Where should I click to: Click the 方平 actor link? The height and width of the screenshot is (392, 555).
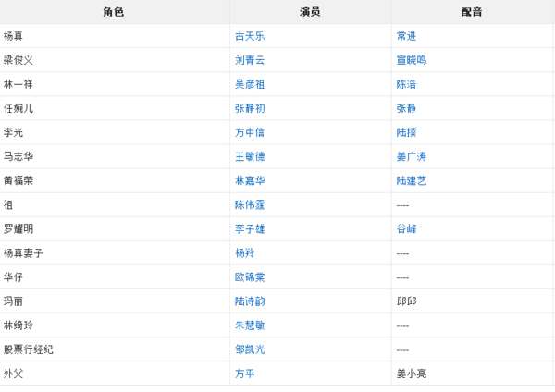tap(244, 374)
